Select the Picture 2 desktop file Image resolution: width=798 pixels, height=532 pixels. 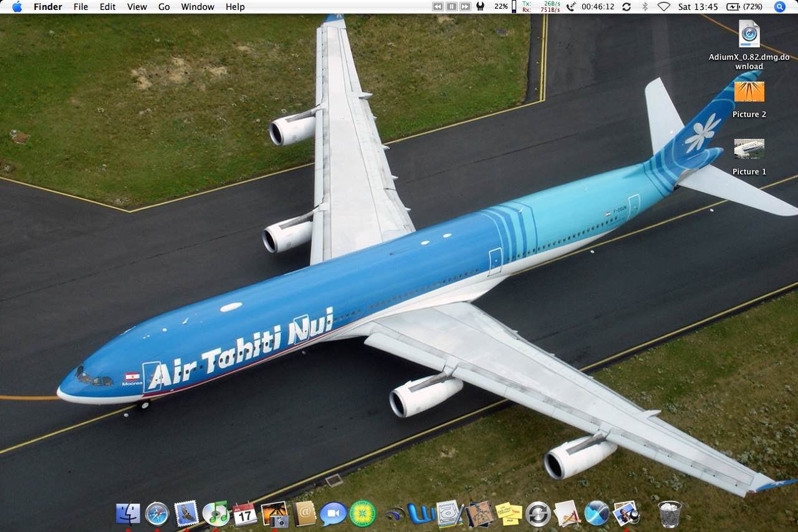749,100
